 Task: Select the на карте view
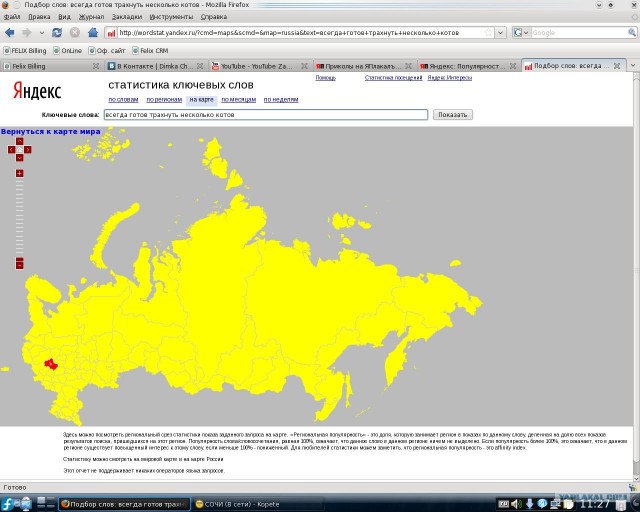click(x=201, y=100)
